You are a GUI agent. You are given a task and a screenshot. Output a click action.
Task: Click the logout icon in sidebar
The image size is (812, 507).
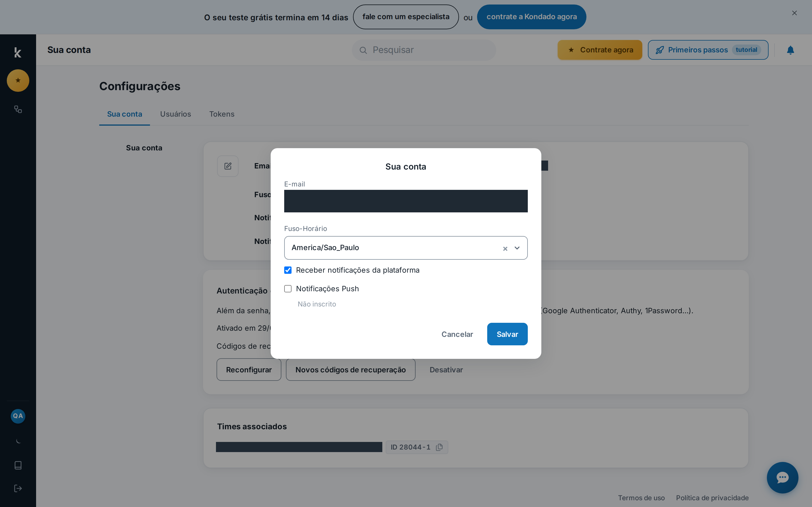coord(18,488)
